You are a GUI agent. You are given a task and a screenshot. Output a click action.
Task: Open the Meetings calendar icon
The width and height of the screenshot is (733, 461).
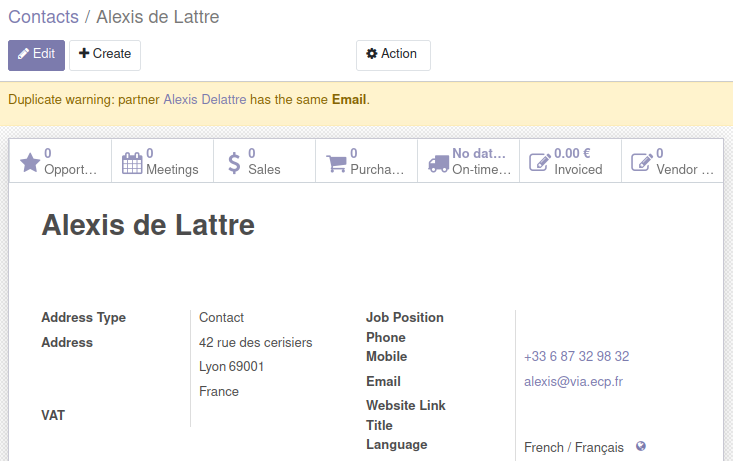(x=132, y=163)
